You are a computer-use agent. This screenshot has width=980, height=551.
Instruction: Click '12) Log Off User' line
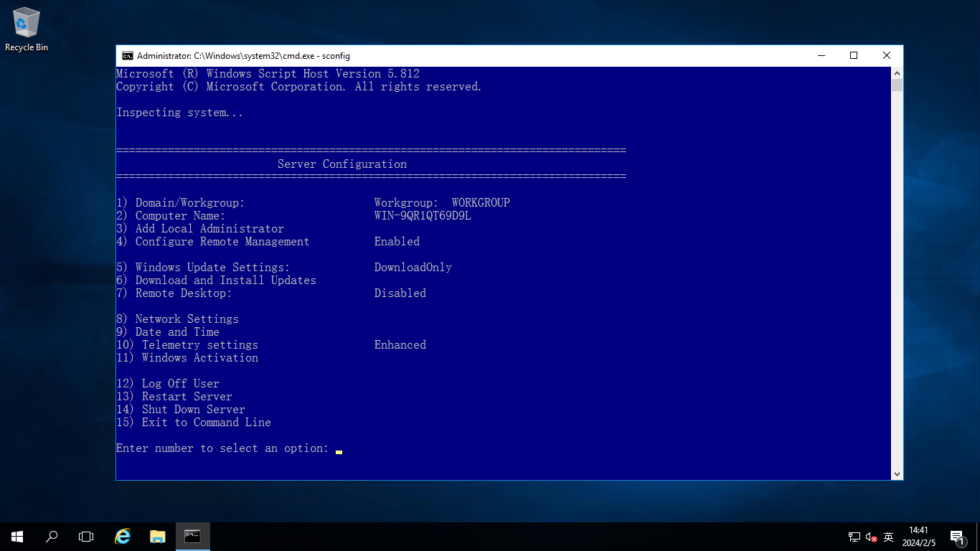point(168,384)
